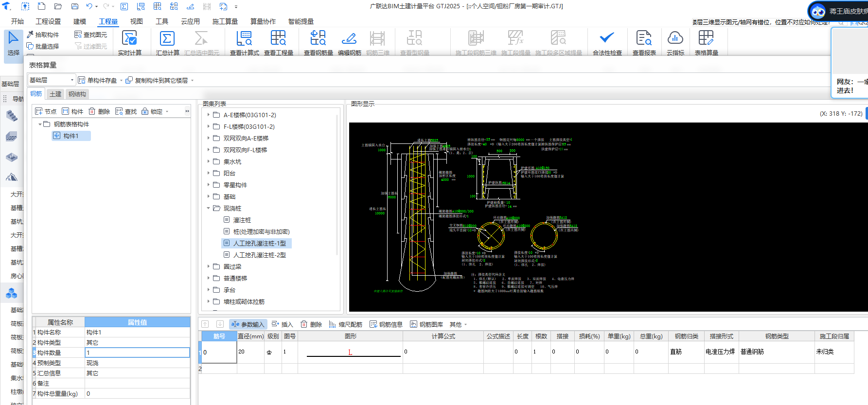The width and height of the screenshot is (868, 405).
Task: Click the tree toolbar overflow chevron
Action: coord(187,111)
